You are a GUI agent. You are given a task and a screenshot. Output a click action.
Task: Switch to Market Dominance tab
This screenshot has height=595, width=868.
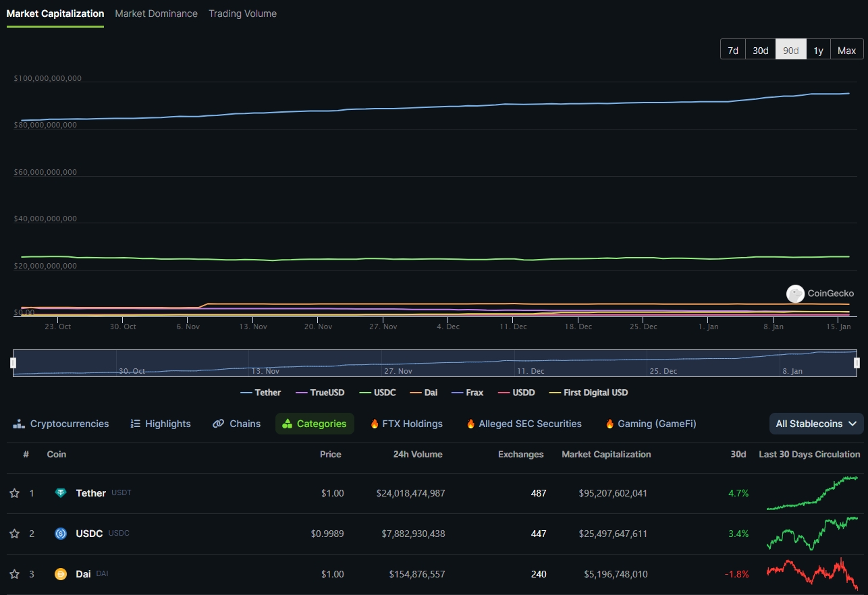pyautogui.click(x=156, y=13)
